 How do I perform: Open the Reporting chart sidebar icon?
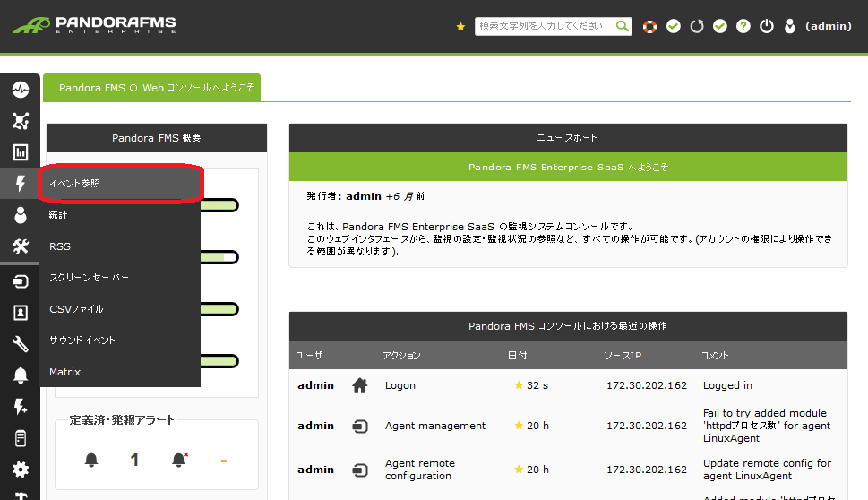pyautogui.click(x=20, y=151)
